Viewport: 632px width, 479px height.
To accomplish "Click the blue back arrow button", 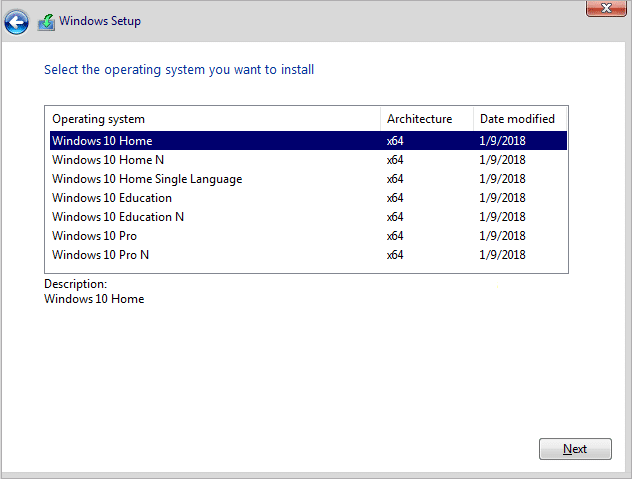I will pos(16,21).
